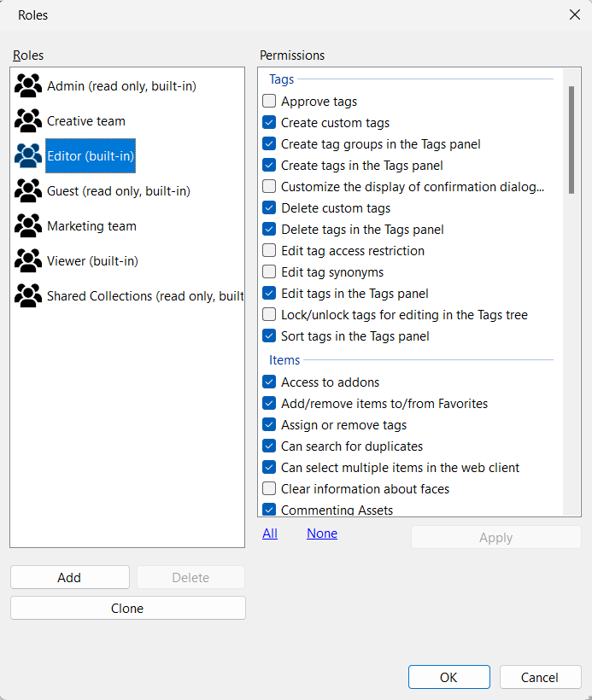Toggle Edit tag synonyms checkbox
Viewport: 592px width, 700px height.
(270, 272)
